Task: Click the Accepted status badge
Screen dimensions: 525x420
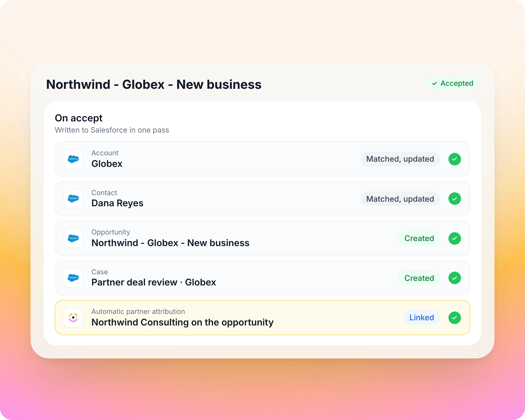Action: point(452,84)
